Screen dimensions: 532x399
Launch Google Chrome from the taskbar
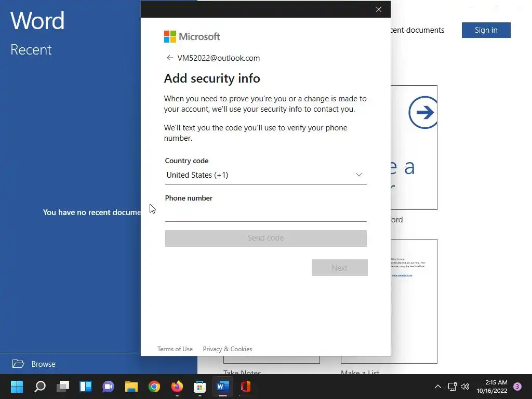[x=154, y=387]
